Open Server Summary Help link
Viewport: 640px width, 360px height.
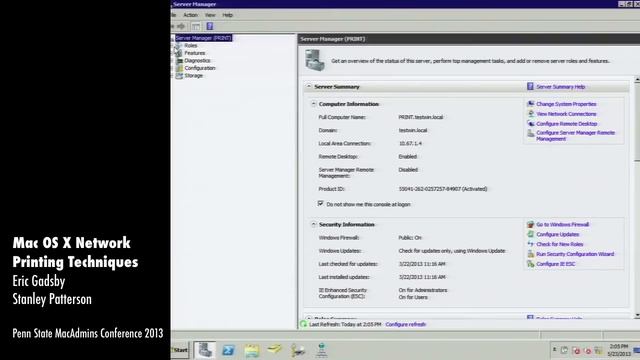560,87
